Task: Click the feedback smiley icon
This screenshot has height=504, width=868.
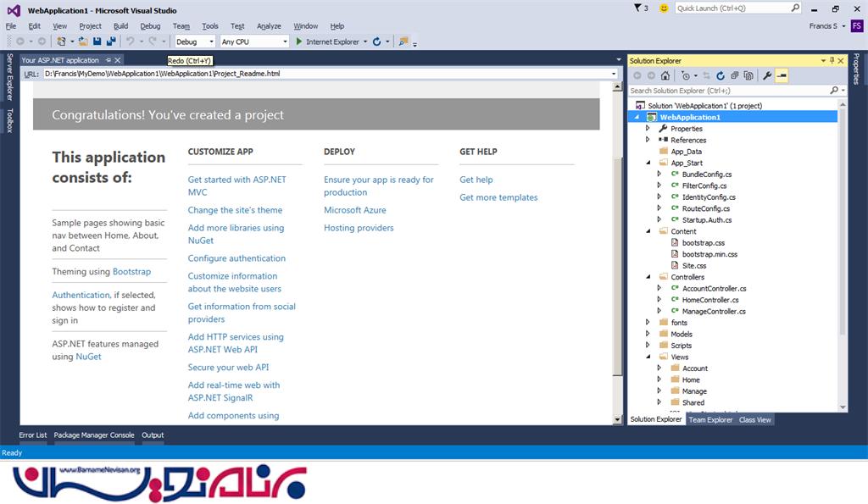Action: [x=663, y=8]
